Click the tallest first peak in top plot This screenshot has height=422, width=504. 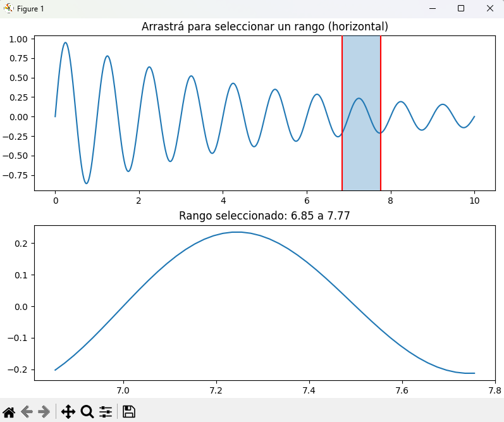coord(65,43)
